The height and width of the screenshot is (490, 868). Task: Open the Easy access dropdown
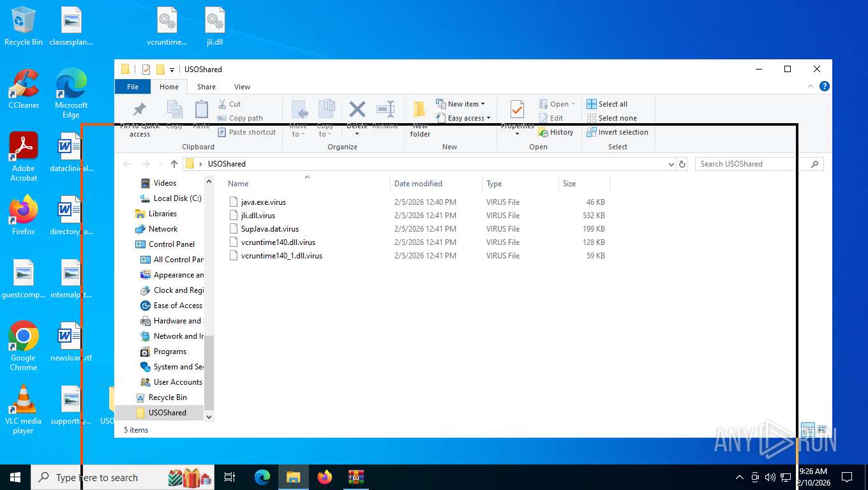pyautogui.click(x=463, y=118)
